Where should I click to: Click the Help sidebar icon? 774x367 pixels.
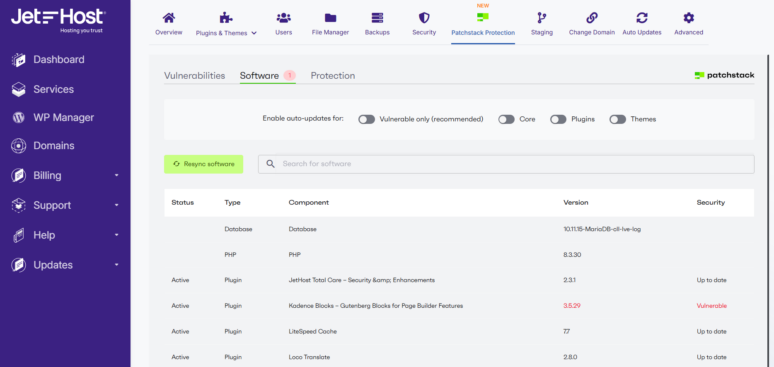click(x=18, y=235)
